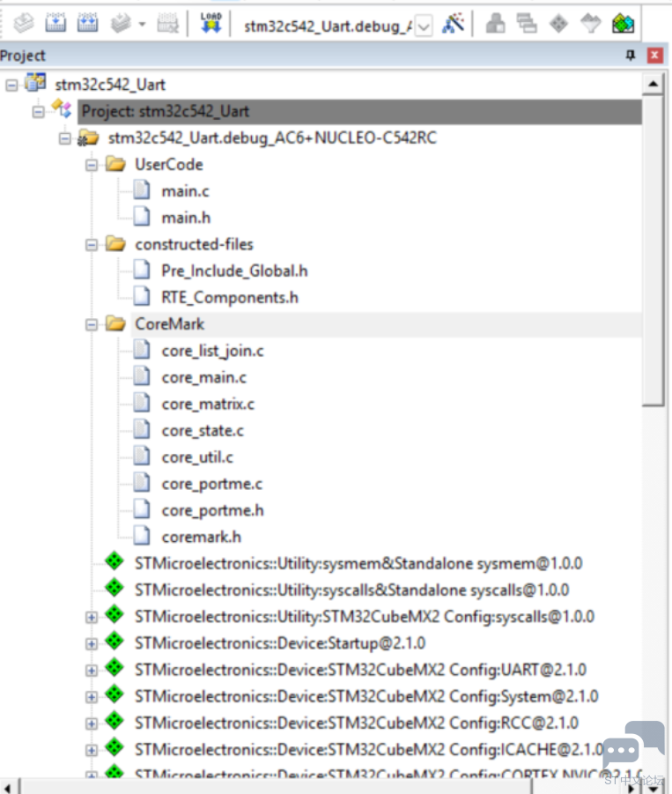Select core_util.c file
Viewport: 672px width, 794px height.
[x=197, y=457]
